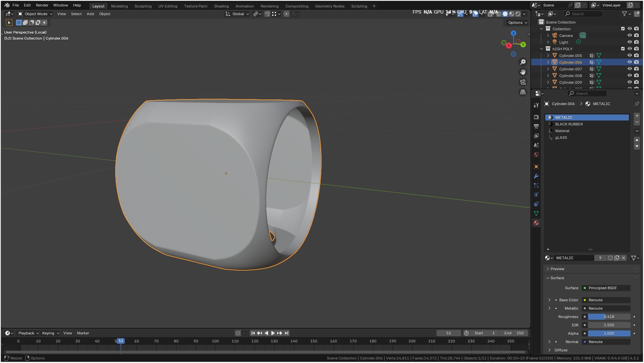Open the Global transform orientation dropdown
The height and width of the screenshot is (363, 644).
pyautogui.click(x=237, y=14)
